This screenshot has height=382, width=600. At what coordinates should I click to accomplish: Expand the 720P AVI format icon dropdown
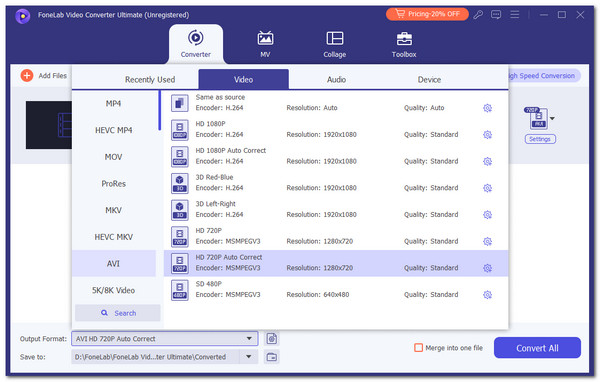click(552, 118)
